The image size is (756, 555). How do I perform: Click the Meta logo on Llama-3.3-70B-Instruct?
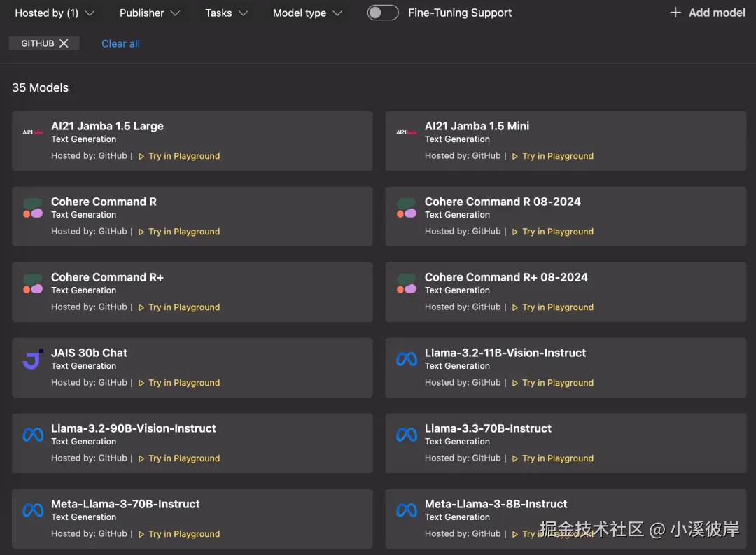407,435
